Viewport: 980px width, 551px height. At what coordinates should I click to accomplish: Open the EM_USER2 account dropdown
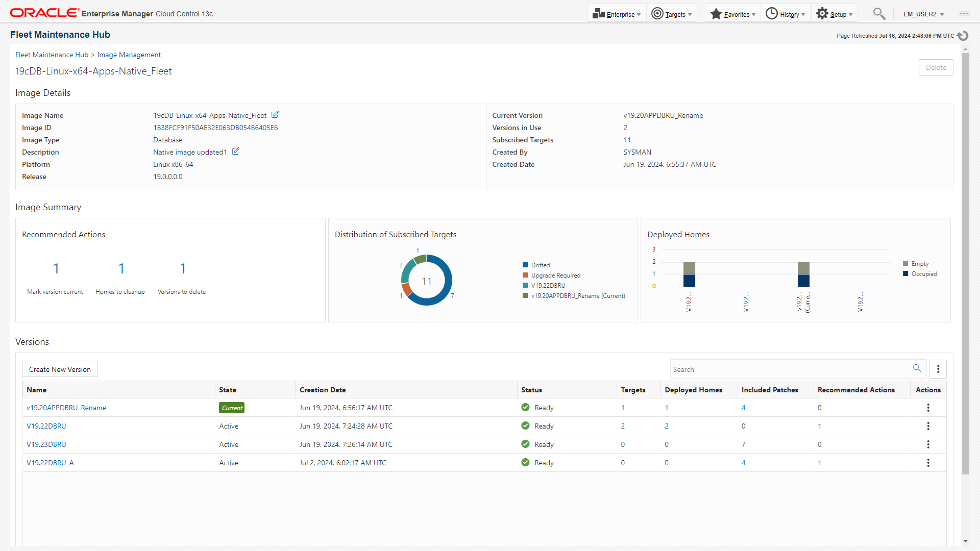pyautogui.click(x=923, y=14)
